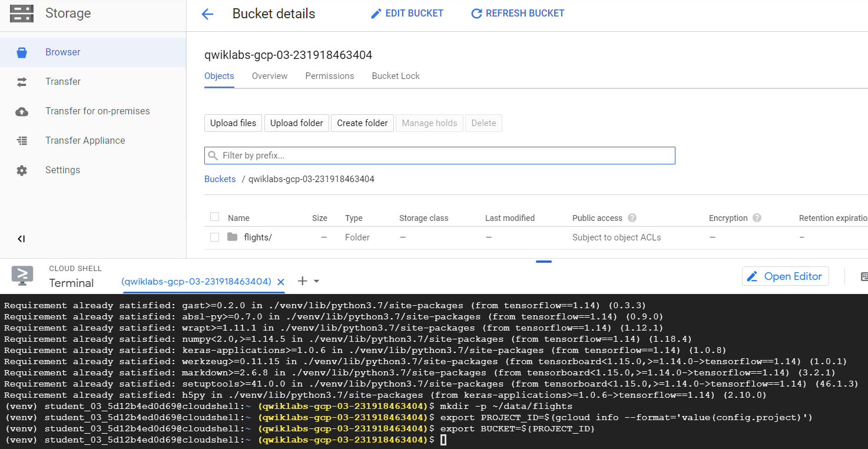The image size is (868, 449).
Task: Collapse the left navigation sidebar
Action: click(21, 239)
